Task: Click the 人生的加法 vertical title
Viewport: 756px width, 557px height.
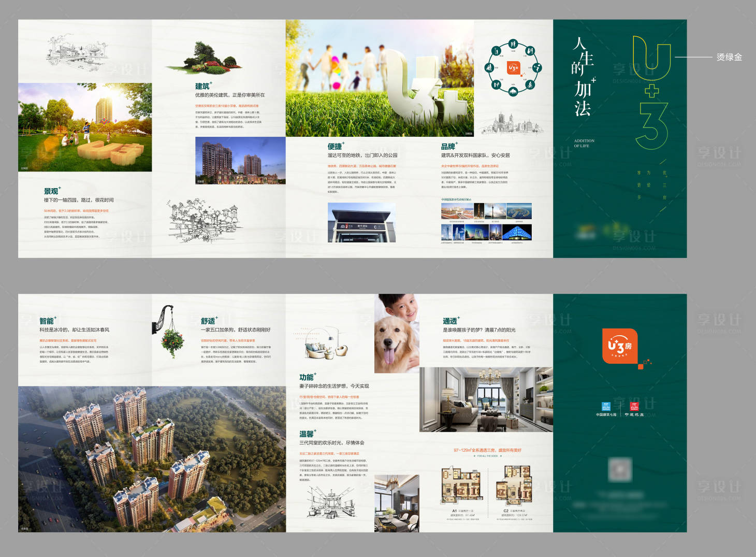Action: tap(583, 77)
